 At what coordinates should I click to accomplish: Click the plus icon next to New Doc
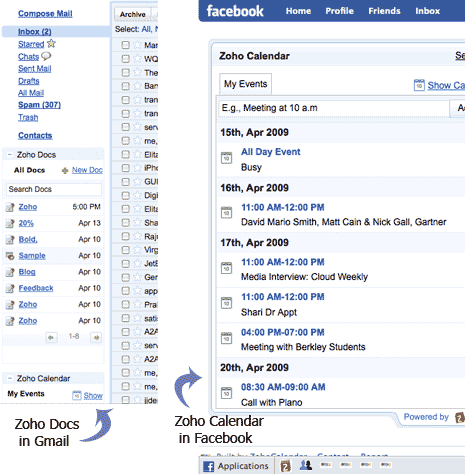click(x=65, y=171)
